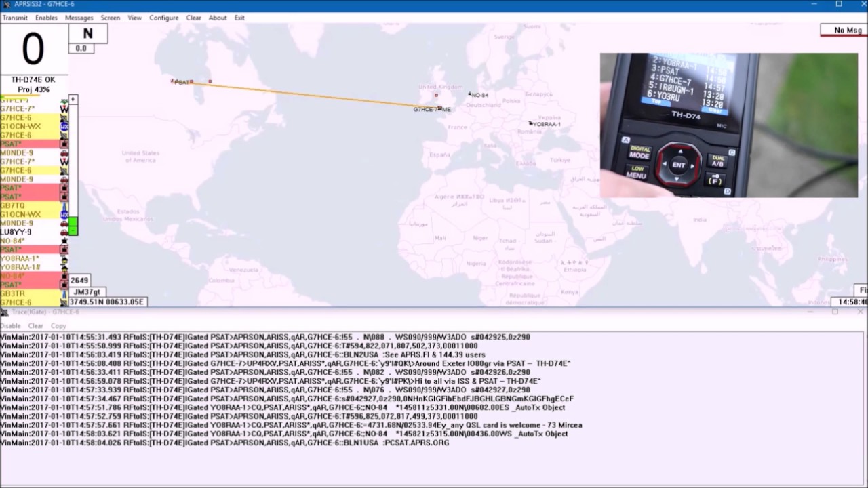Image resolution: width=868 pixels, height=488 pixels.
Task: Click the trace line timestamped 14:56:03.419
Action: tap(243, 354)
